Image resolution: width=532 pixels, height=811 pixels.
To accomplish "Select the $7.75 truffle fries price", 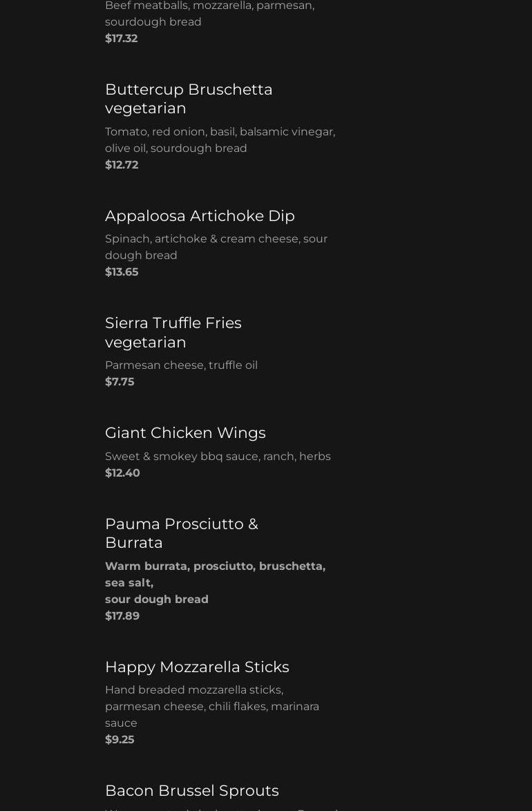I will pos(120,381).
